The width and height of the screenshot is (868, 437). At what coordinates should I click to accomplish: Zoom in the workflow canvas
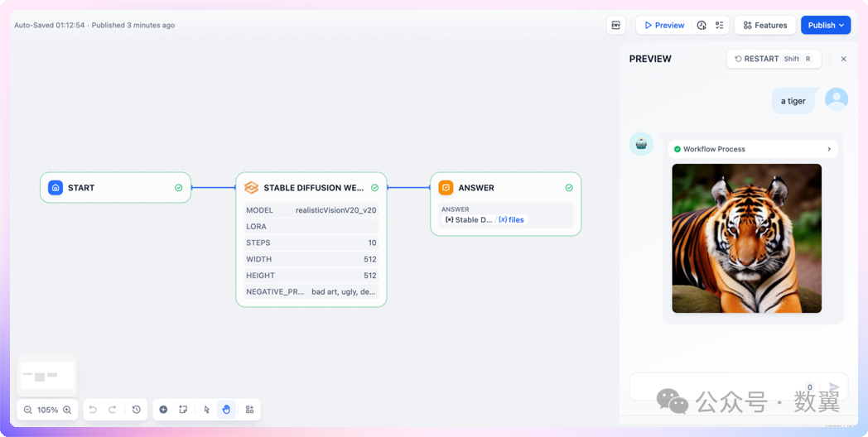67,410
